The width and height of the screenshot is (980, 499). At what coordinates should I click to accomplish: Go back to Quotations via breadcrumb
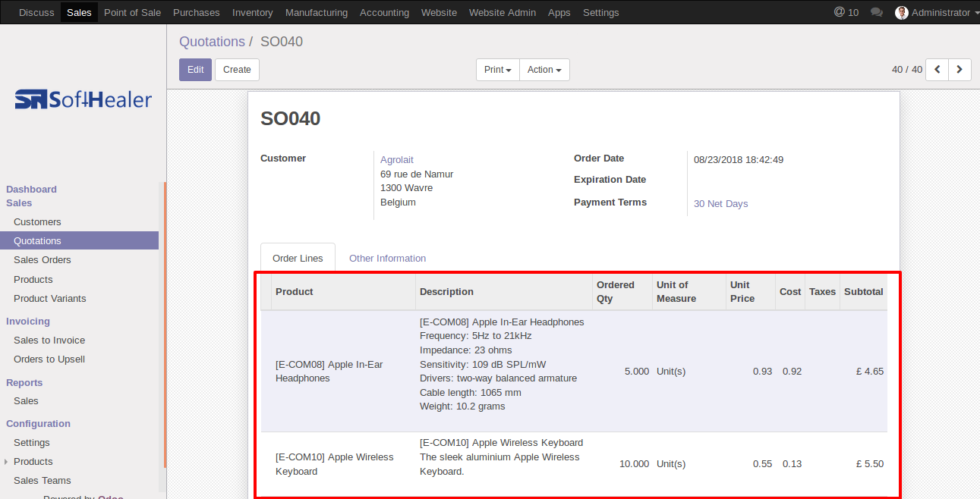tap(212, 42)
